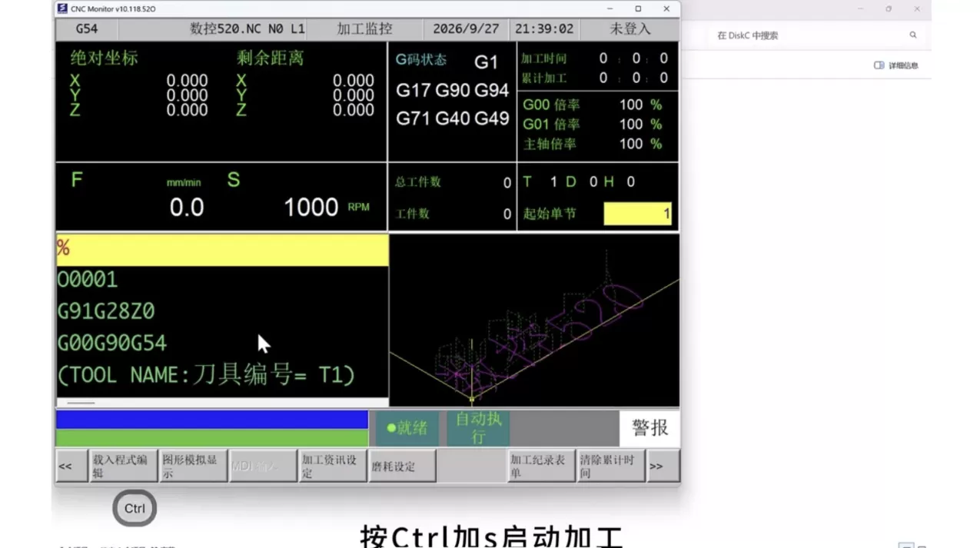Click the CNC Monitor app icon in title bar
980x548 pixels.
tap(62, 8)
